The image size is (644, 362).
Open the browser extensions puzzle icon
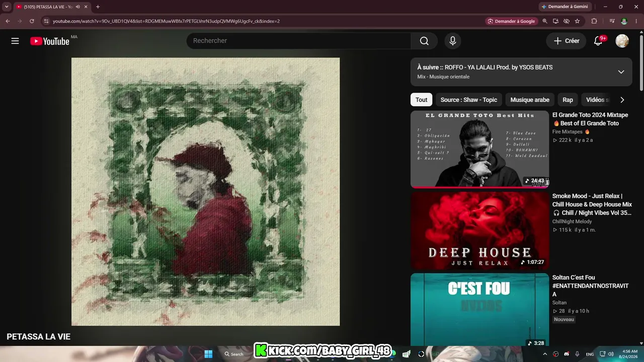pyautogui.click(x=594, y=21)
